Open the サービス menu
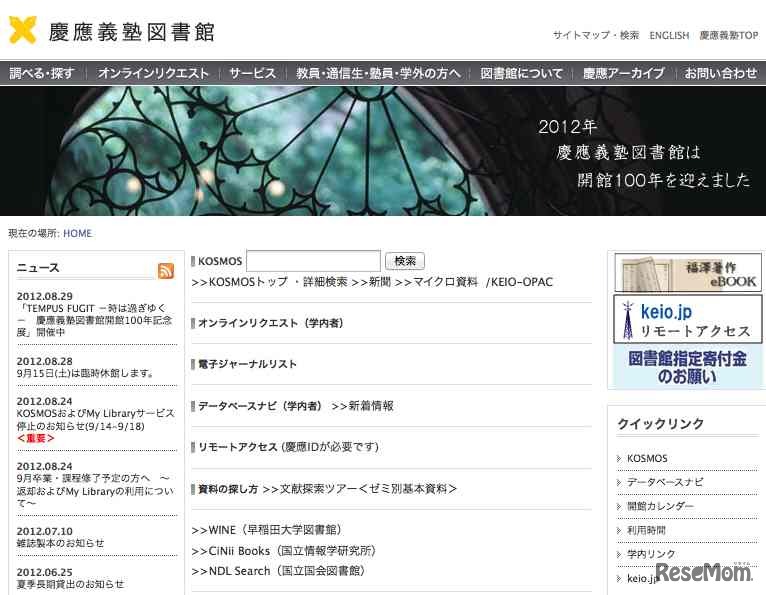The height and width of the screenshot is (595, 766). (252, 73)
